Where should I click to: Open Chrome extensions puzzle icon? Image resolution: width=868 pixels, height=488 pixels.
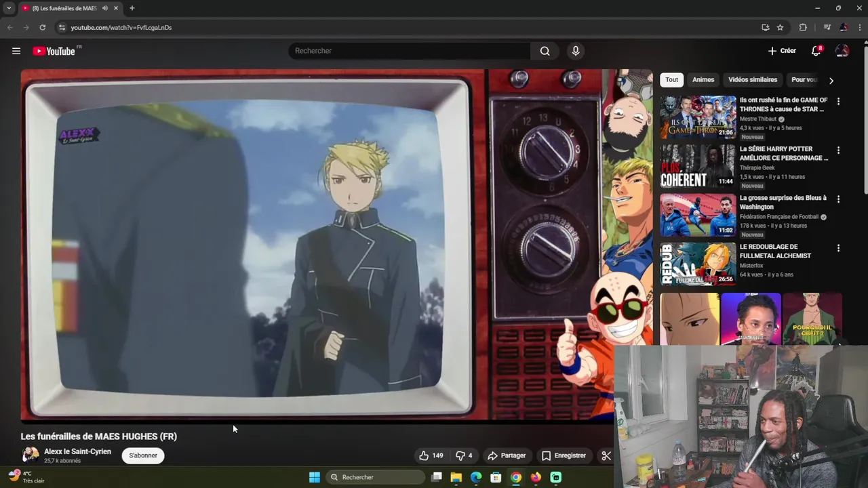[x=803, y=27]
